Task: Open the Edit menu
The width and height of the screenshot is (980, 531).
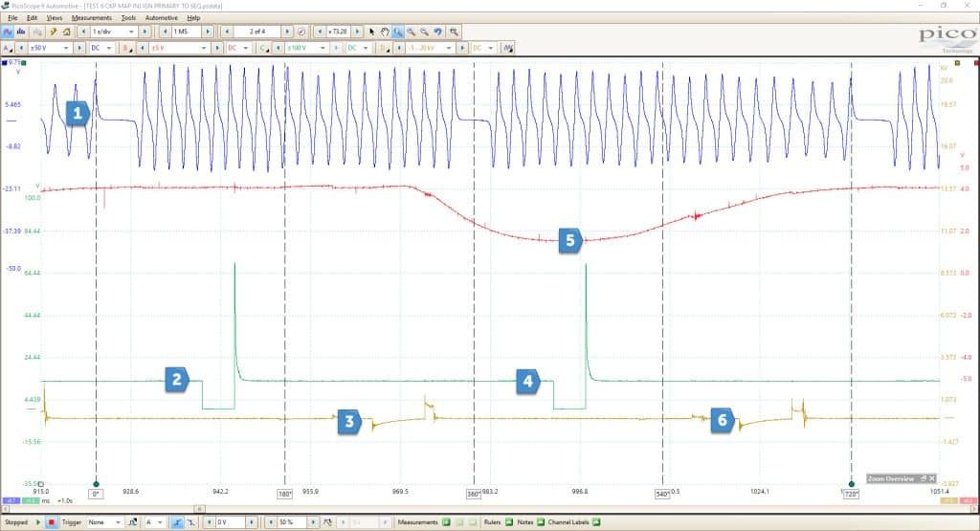Action: point(32,17)
